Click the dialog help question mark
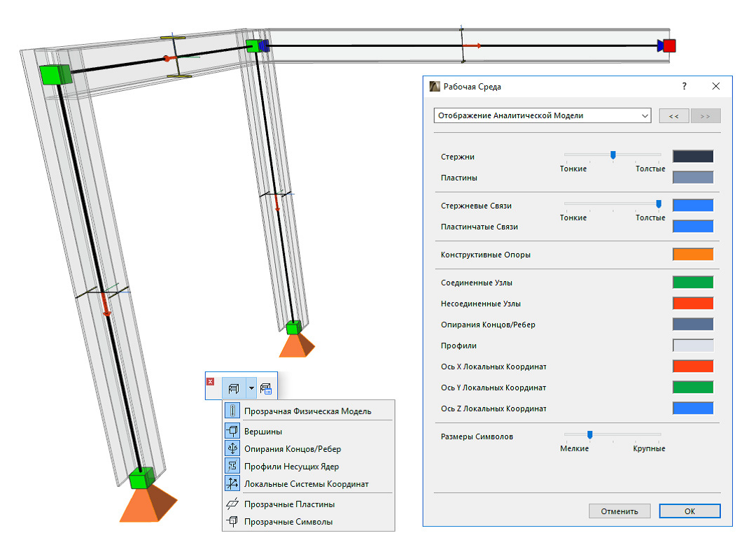Screen dimensions: 756x547 click(685, 86)
